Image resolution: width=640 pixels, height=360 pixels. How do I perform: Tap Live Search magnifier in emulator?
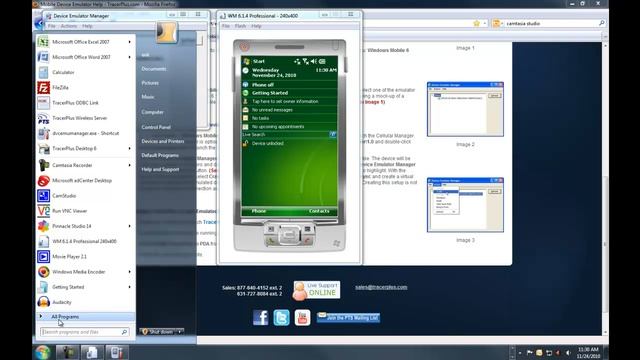point(333,134)
